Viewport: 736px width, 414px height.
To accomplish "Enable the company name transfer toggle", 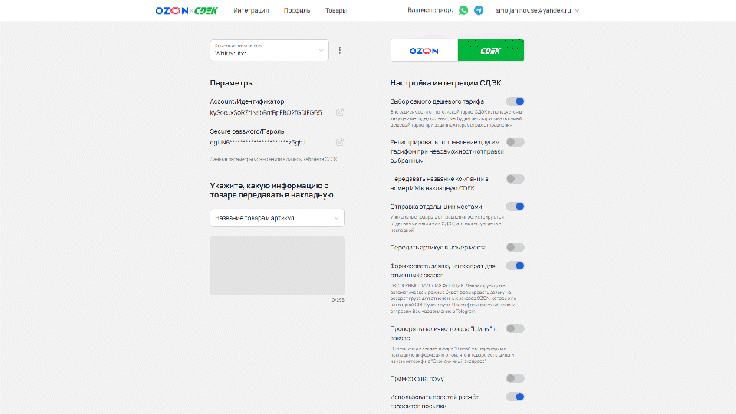I will point(515,179).
